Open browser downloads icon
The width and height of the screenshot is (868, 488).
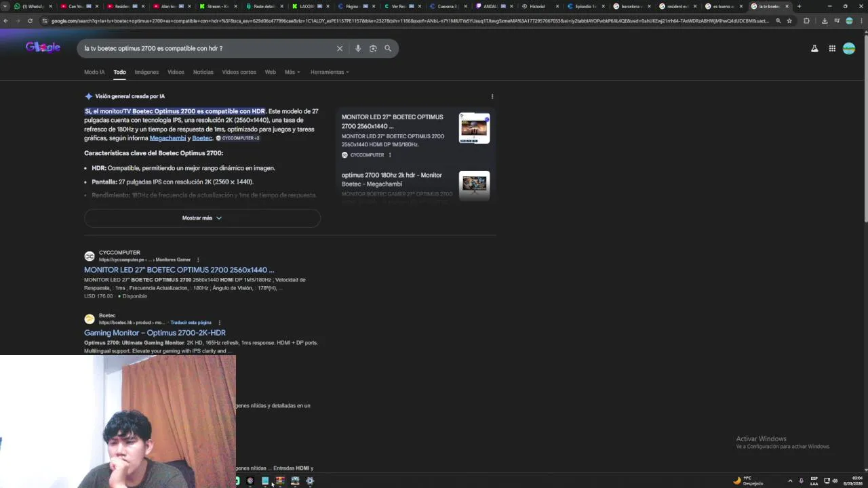(825, 21)
